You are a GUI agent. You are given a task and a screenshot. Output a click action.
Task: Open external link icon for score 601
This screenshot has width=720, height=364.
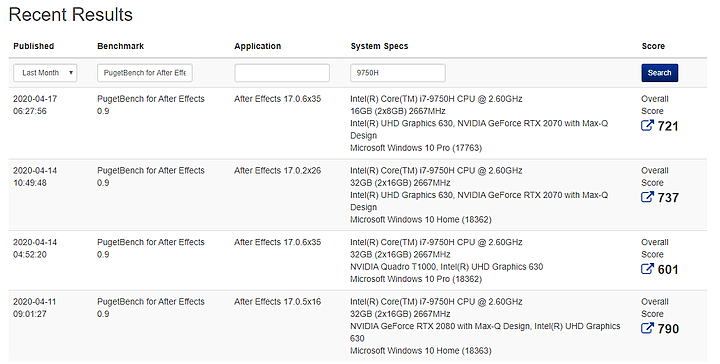coord(647,269)
